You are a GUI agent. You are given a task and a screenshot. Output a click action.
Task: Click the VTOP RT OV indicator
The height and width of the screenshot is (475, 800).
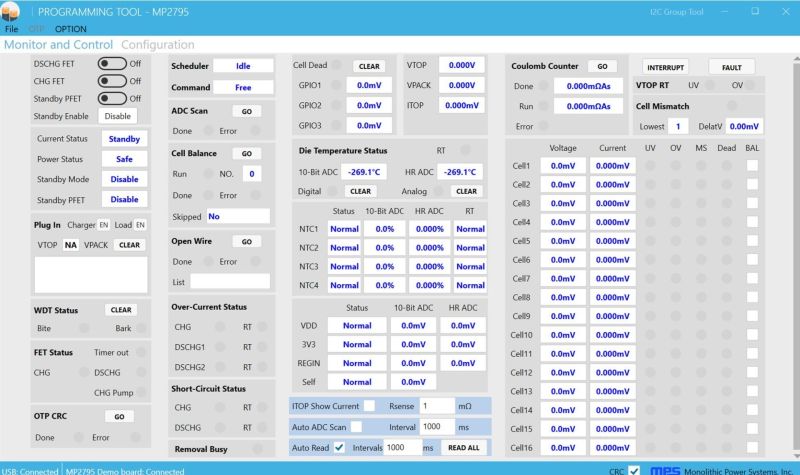pos(750,85)
